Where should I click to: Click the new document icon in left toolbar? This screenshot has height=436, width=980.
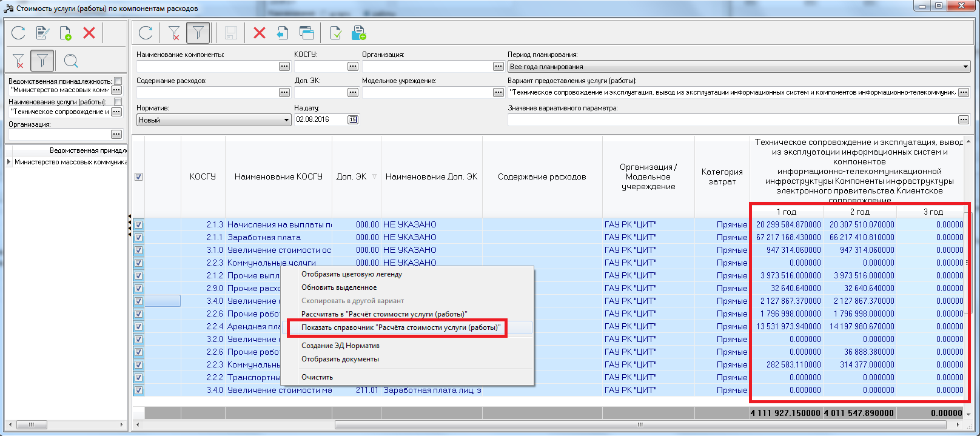pyautogui.click(x=65, y=33)
